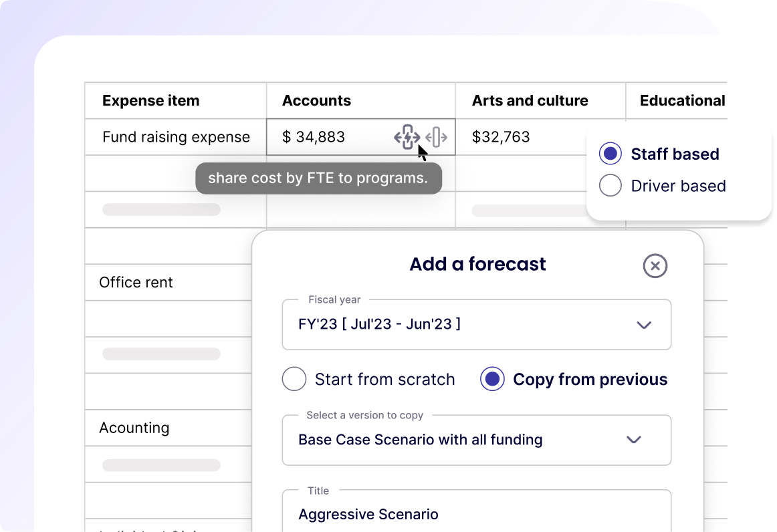The width and height of the screenshot is (777, 532).
Task: Select the Fund raising expense row label
Action: (176, 137)
